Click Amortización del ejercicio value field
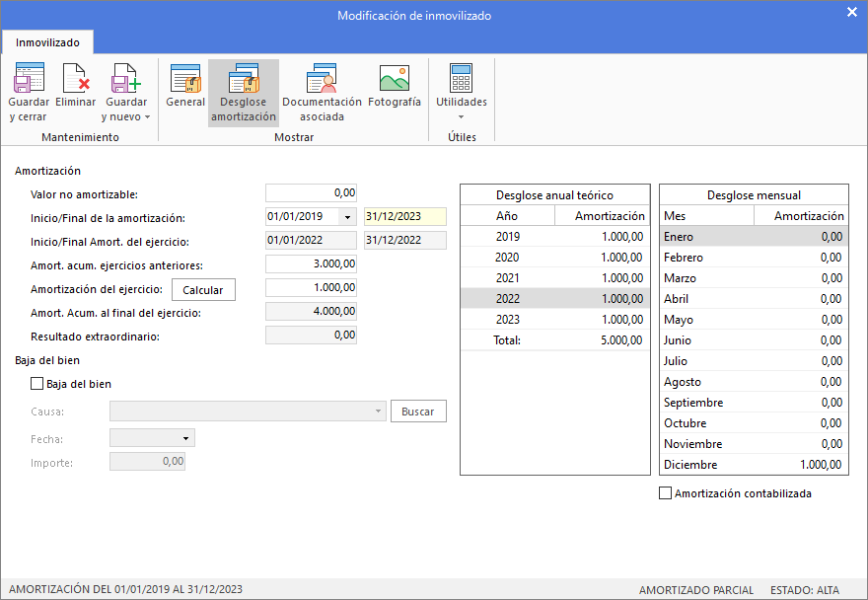Viewport: 868px width, 600px height. [x=311, y=287]
